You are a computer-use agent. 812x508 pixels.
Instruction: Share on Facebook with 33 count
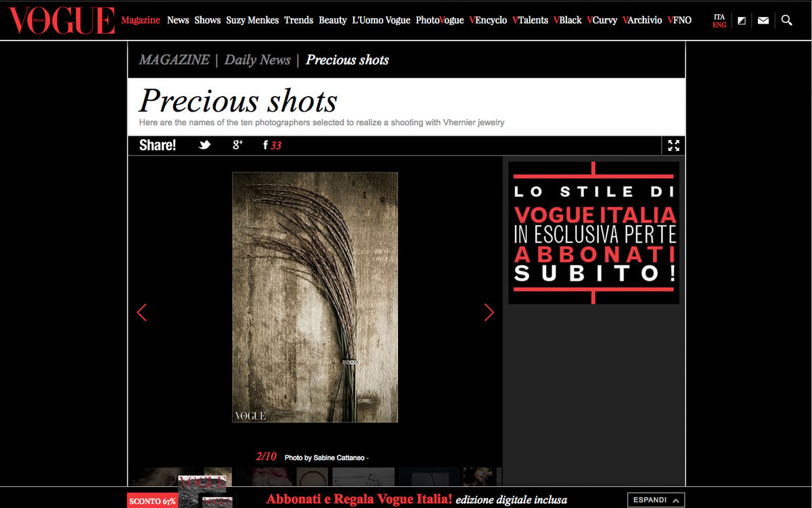coord(272,145)
